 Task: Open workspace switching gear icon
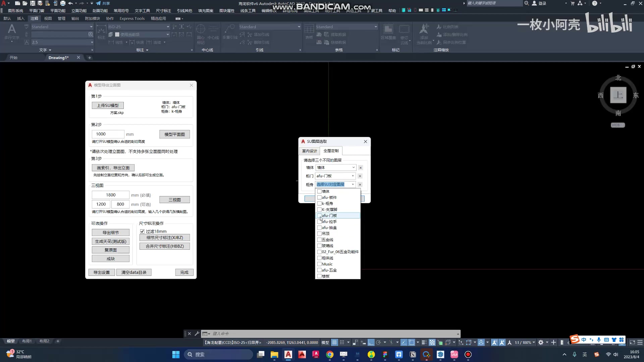[541, 342]
